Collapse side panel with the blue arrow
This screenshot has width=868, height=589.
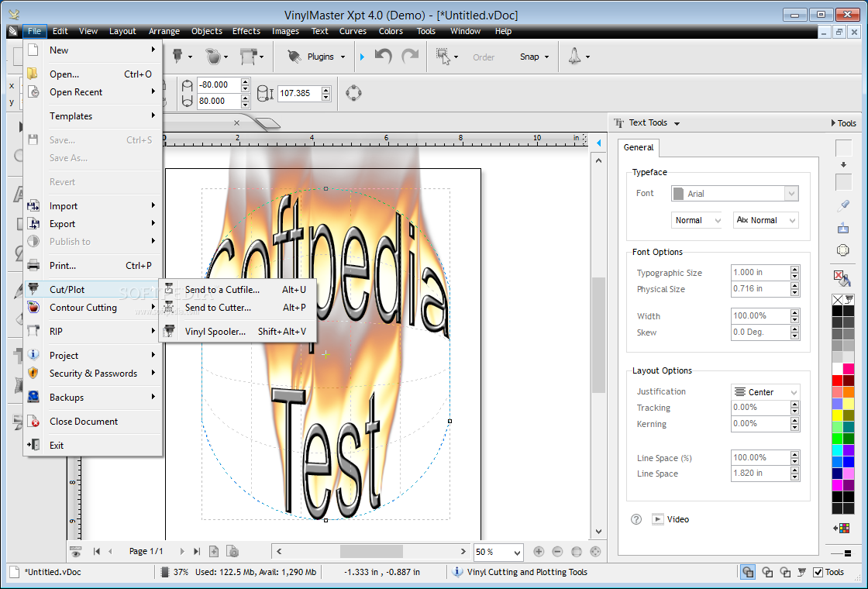point(598,143)
